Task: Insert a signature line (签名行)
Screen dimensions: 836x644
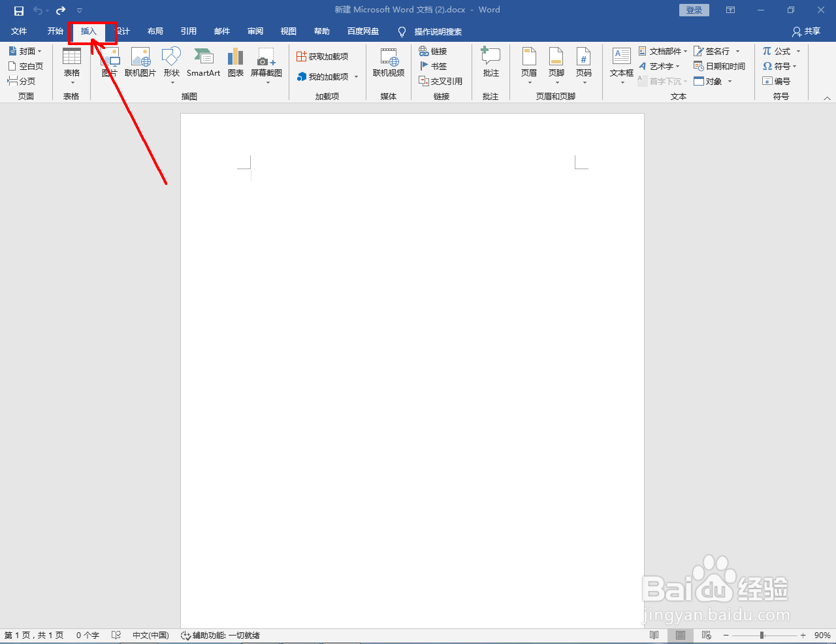Action: [x=717, y=51]
